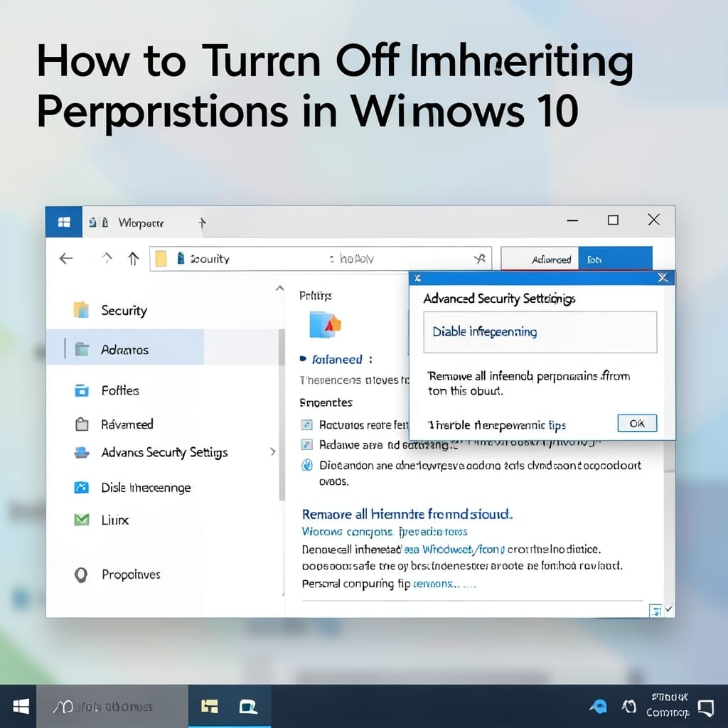
Task: Open Advancs Securty Settigs in sidebar
Action: click(164, 452)
